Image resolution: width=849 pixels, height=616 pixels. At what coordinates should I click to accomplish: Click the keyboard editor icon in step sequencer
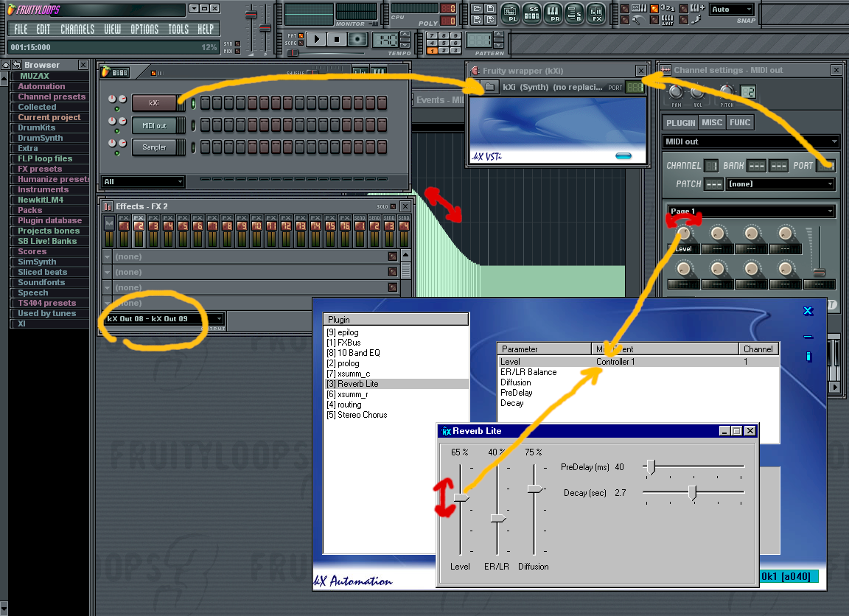(x=379, y=71)
